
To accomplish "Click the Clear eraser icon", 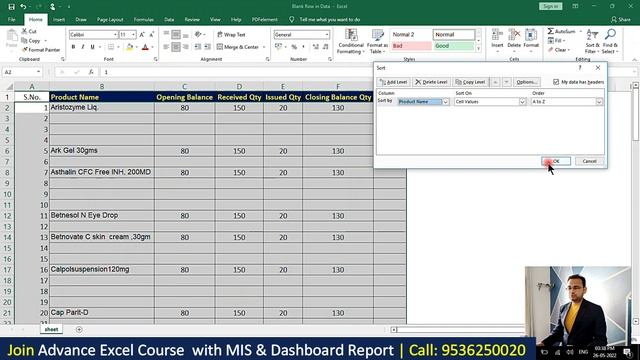I will point(551,50).
